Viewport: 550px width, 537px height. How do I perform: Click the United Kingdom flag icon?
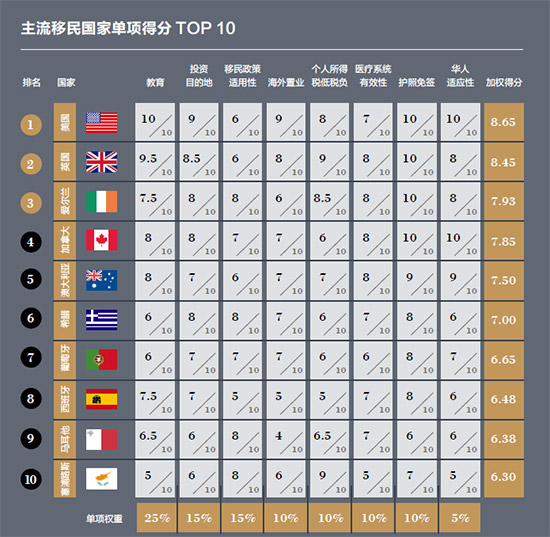point(102,162)
